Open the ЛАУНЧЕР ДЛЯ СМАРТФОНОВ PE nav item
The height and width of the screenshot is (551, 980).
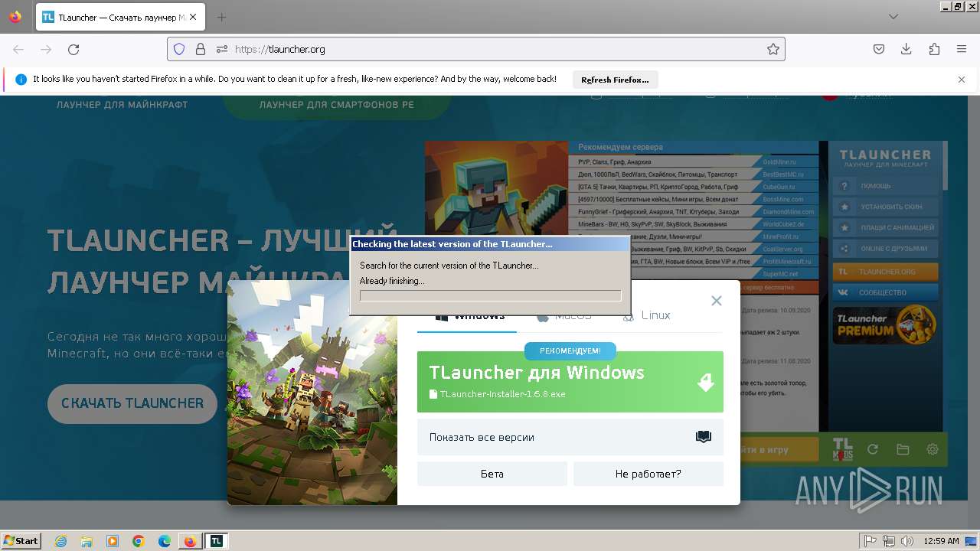tap(336, 105)
